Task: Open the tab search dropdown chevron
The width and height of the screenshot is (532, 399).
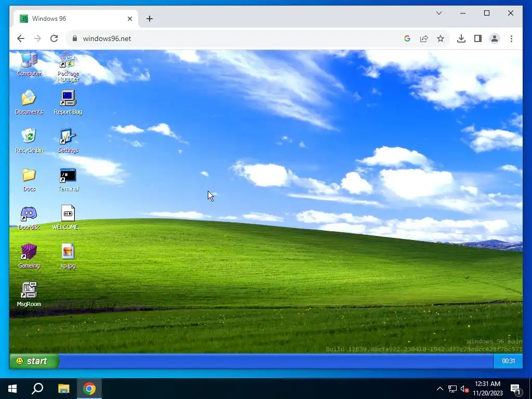Action: point(438,13)
